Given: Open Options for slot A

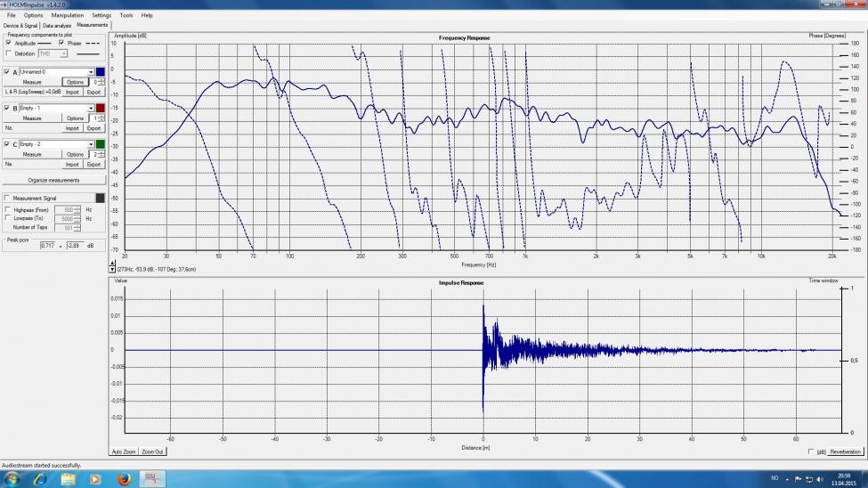Looking at the screenshot, I should tap(75, 82).
